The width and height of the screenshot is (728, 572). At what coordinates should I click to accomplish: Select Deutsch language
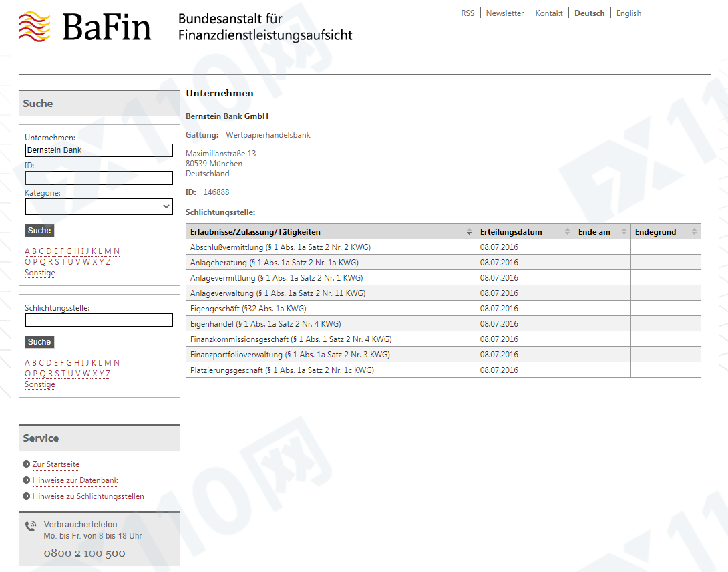point(590,13)
